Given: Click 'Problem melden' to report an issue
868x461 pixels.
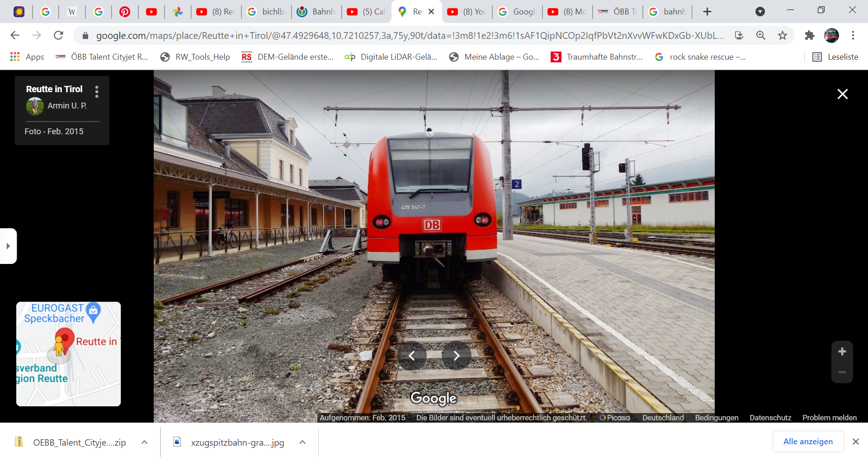Looking at the screenshot, I should pyautogui.click(x=830, y=418).
